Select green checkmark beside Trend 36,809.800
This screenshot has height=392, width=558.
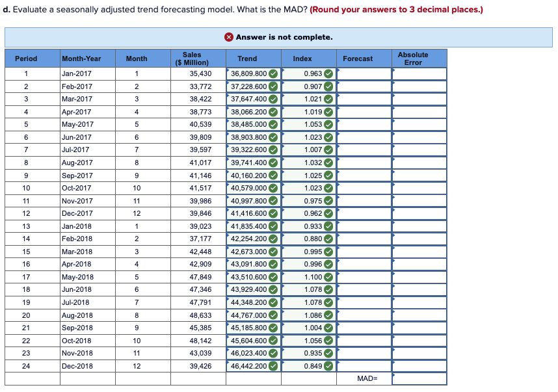274,73
